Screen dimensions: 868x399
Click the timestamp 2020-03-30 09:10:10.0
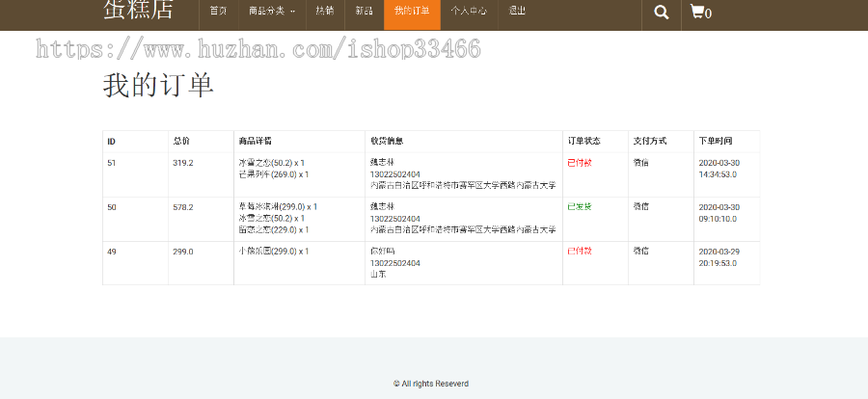point(719,213)
